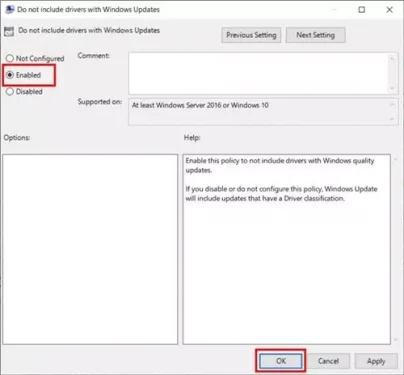Screen dimensions: 404x375
Task: Click the Supported on scroll down arrow
Action: coord(392,119)
